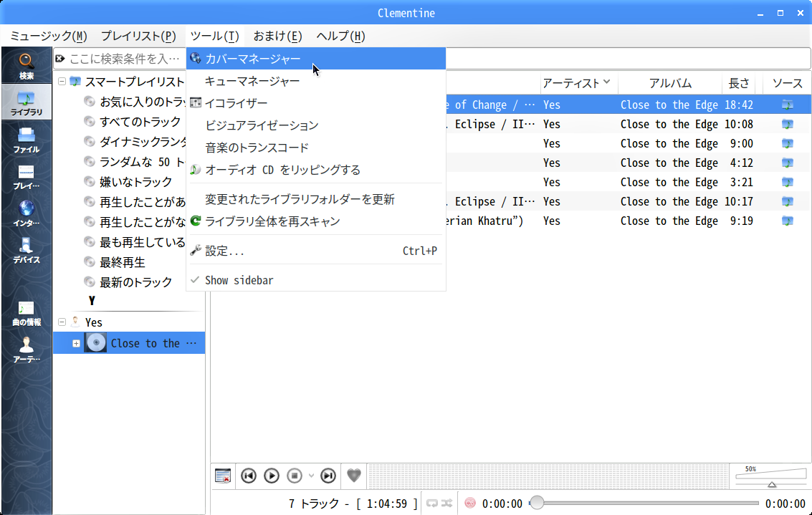Open 設定... preferences entry
The image size is (812, 515).
[x=316, y=251]
